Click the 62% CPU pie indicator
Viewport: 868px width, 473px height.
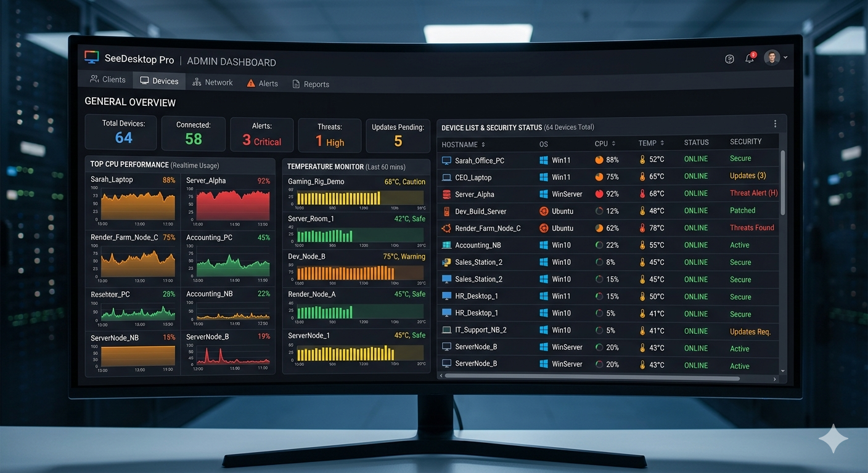tap(599, 228)
